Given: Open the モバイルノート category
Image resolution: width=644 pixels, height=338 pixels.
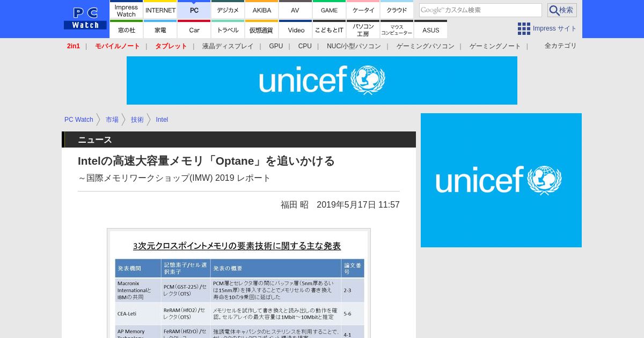Looking at the screenshot, I should (118, 46).
